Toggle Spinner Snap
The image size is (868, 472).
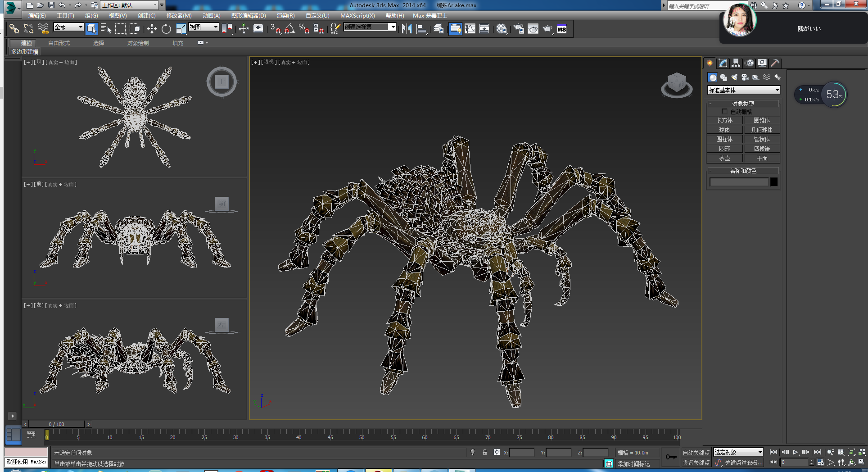click(x=319, y=29)
